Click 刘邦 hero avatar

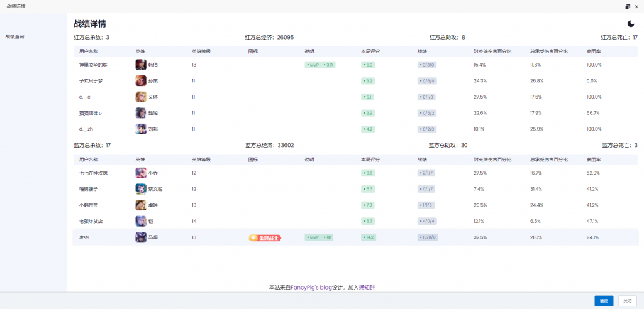click(x=141, y=129)
